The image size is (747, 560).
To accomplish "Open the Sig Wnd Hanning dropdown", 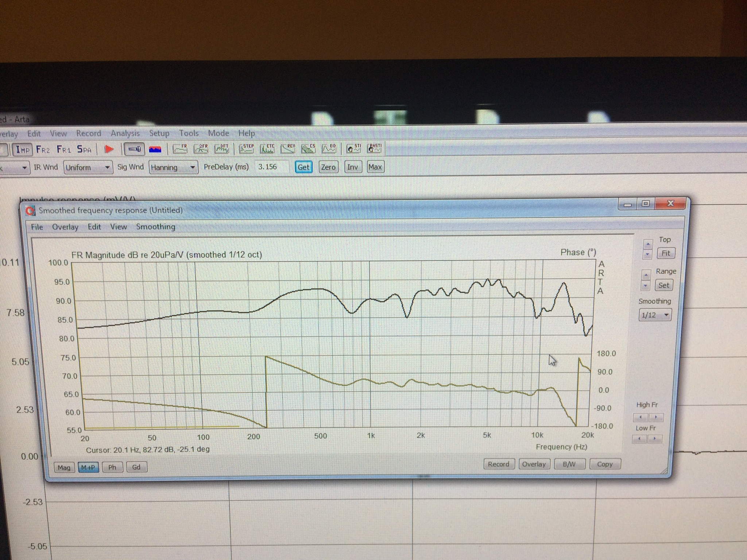I will 173,167.
